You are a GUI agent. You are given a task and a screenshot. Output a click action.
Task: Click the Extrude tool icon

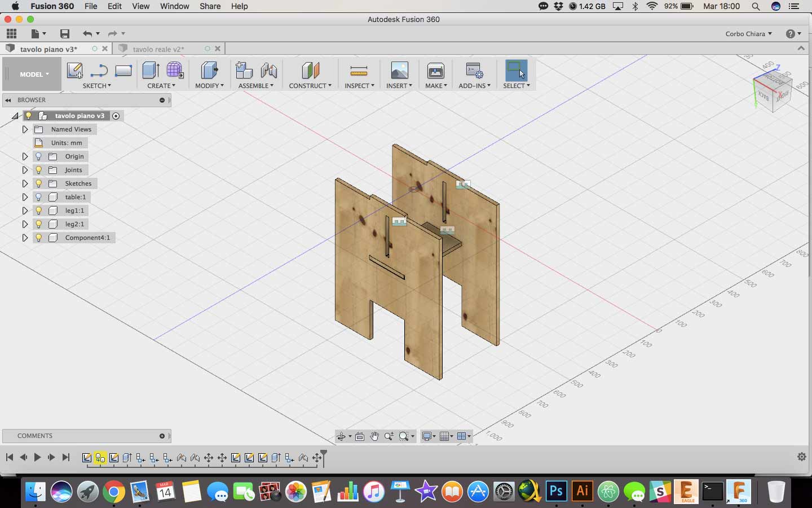coord(151,71)
